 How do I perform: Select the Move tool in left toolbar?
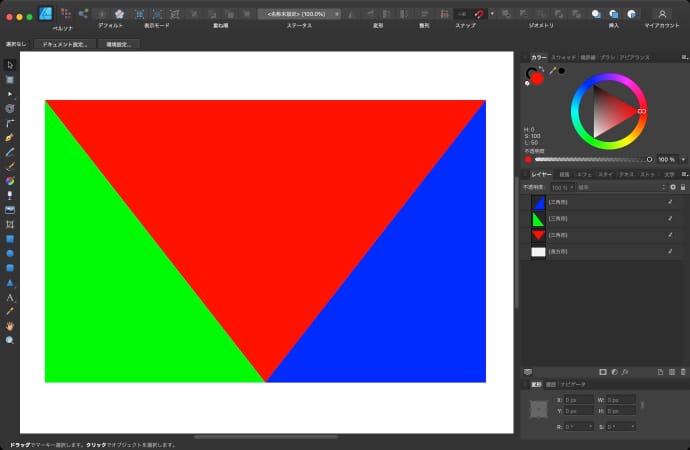point(10,64)
